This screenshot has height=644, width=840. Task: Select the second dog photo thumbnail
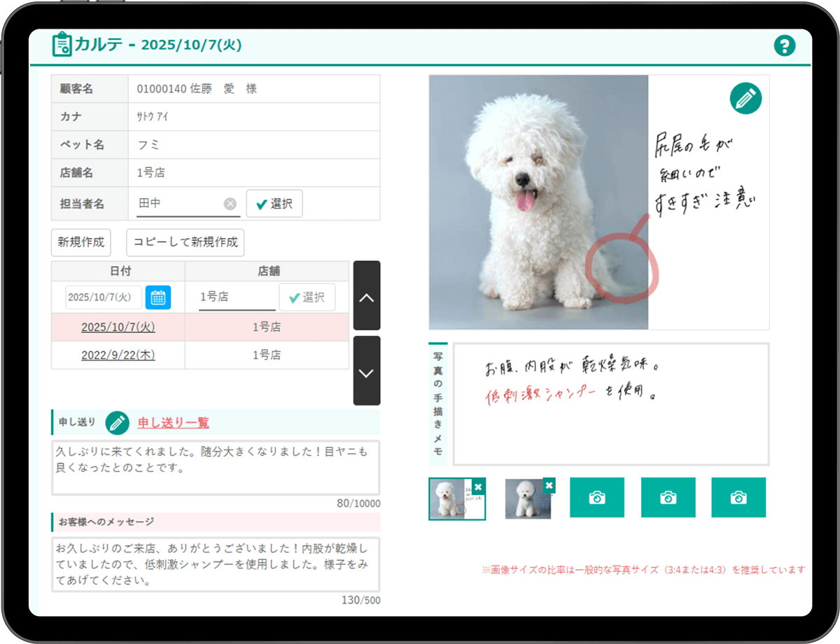tap(526, 500)
